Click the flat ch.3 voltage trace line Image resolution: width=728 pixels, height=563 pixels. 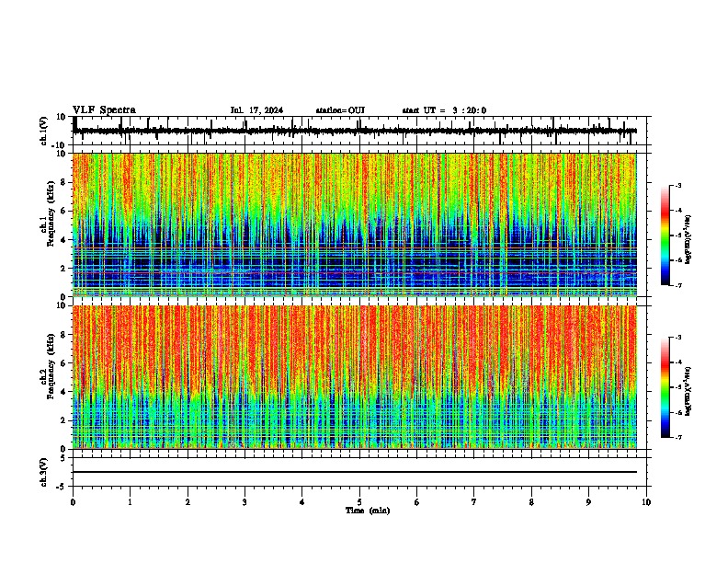point(355,472)
